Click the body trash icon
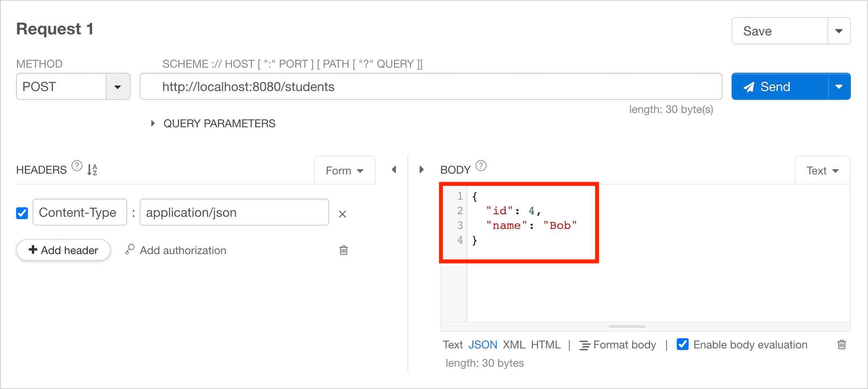Viewport: 868px width, 389px height. [x=842, y=344]
